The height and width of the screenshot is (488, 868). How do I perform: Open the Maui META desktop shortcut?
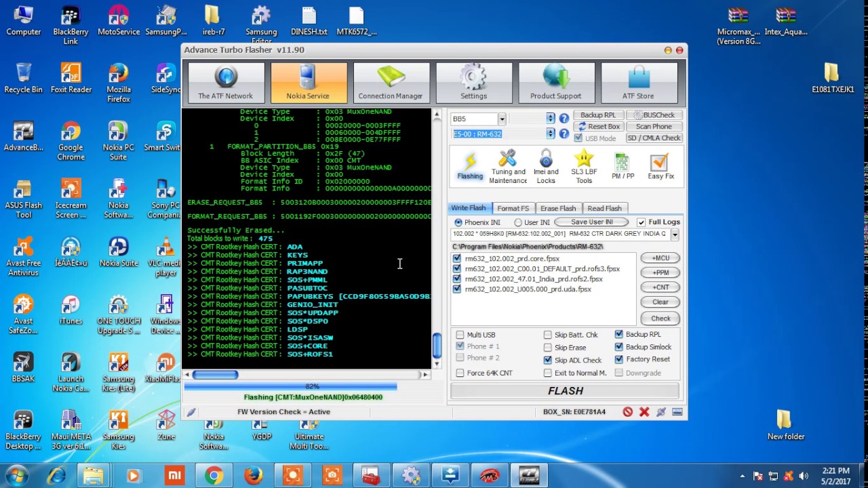(71, 430)
